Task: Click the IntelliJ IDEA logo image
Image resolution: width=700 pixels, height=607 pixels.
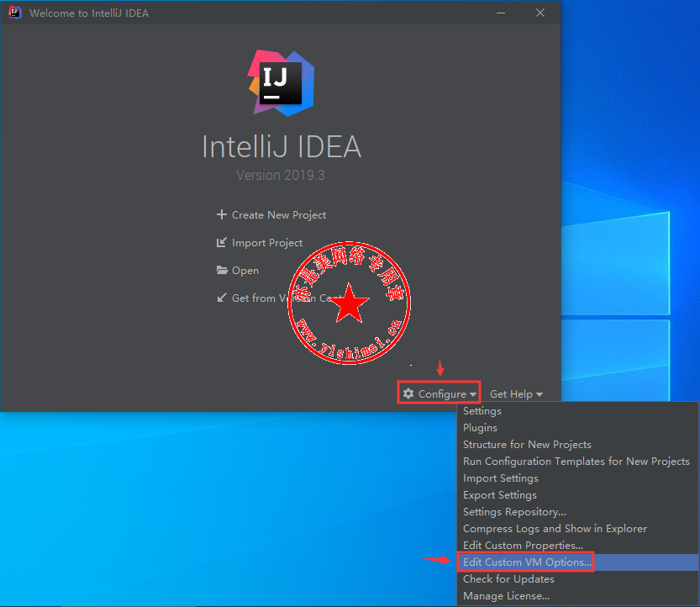Action: pos(282,83)
